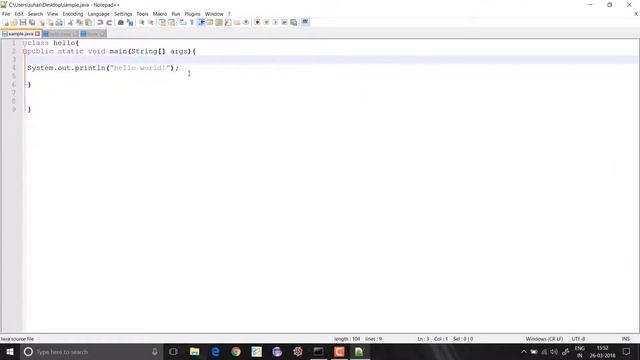Image resolution: width=640 pixels, height=360 pixels.
Task: Switch to the sample.java tab
Action: click(20, 34)
